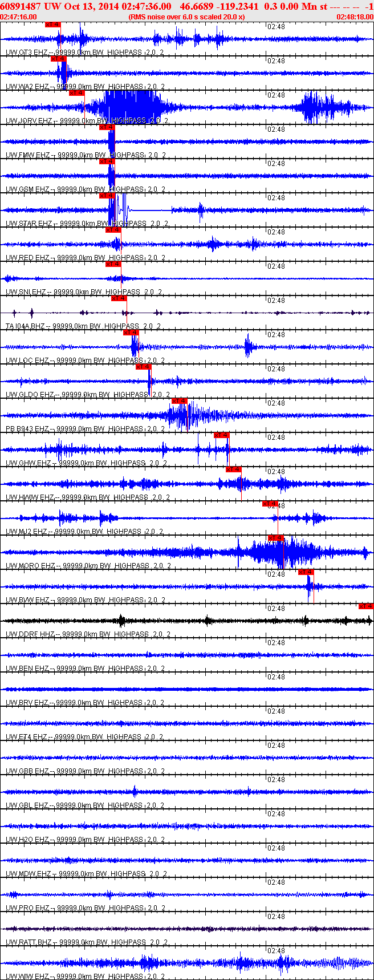The width and height of the screenshot is (374, 980).
Task: Select the pick marker on UW.DDRF trace
Action: [366, 606]
